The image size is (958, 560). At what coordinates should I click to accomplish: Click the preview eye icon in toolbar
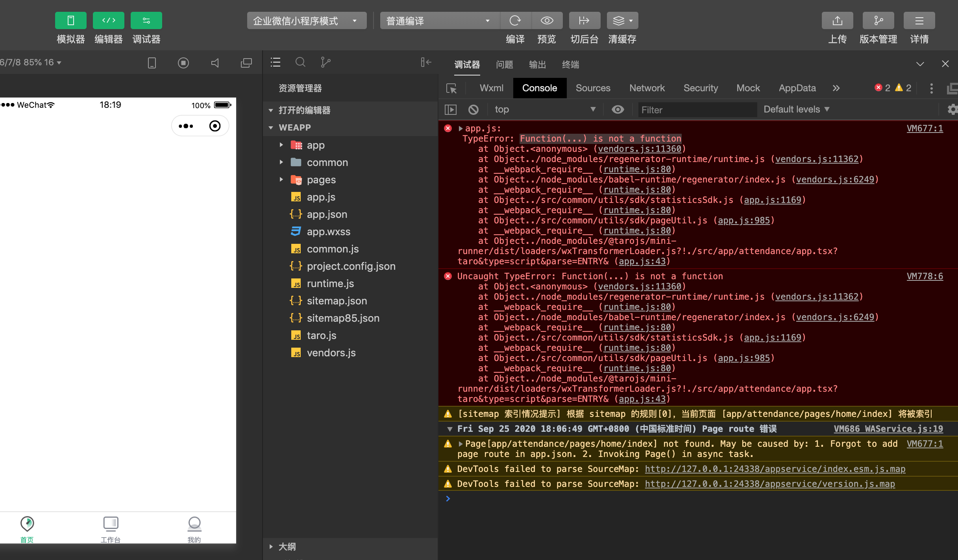(x=547, y=20)
